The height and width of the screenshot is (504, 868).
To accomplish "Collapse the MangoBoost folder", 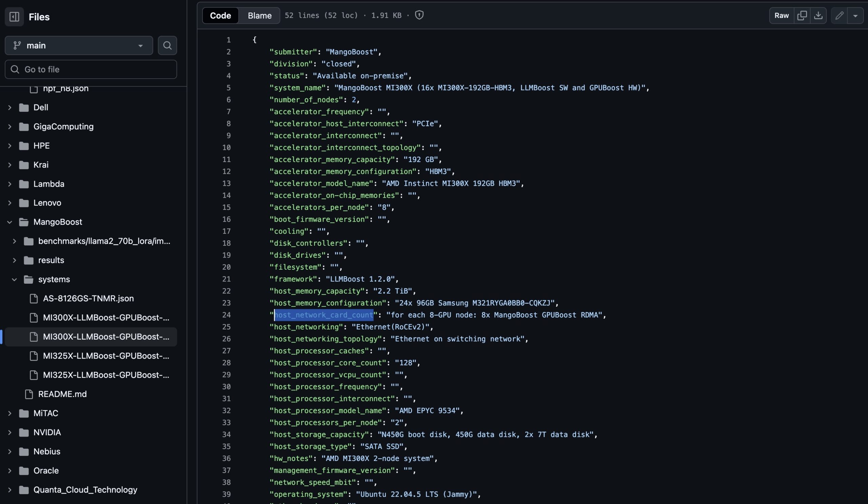I will click(x=9, y=222).
